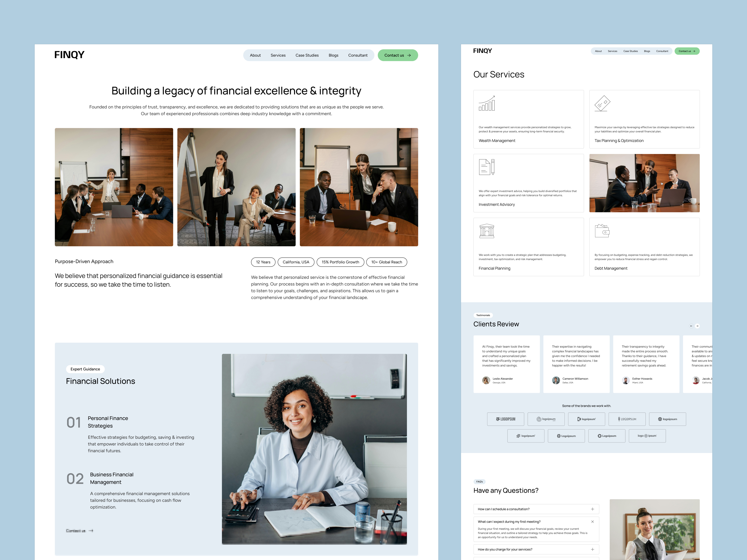The image size is (747, 560).
Task: Open the Financial Planning service title
Action: pyautogui.click(x=494, y=268)
